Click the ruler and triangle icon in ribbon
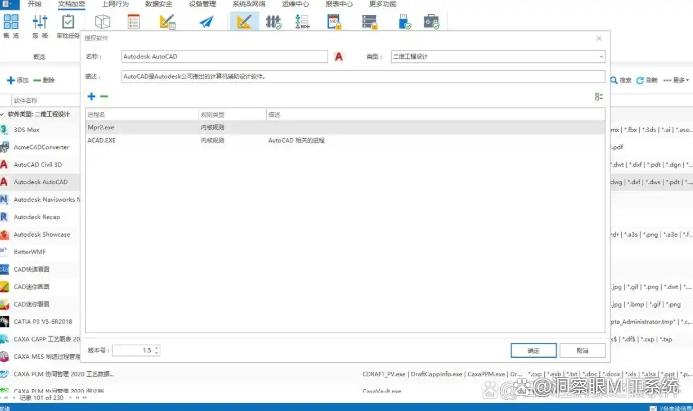 241,22
